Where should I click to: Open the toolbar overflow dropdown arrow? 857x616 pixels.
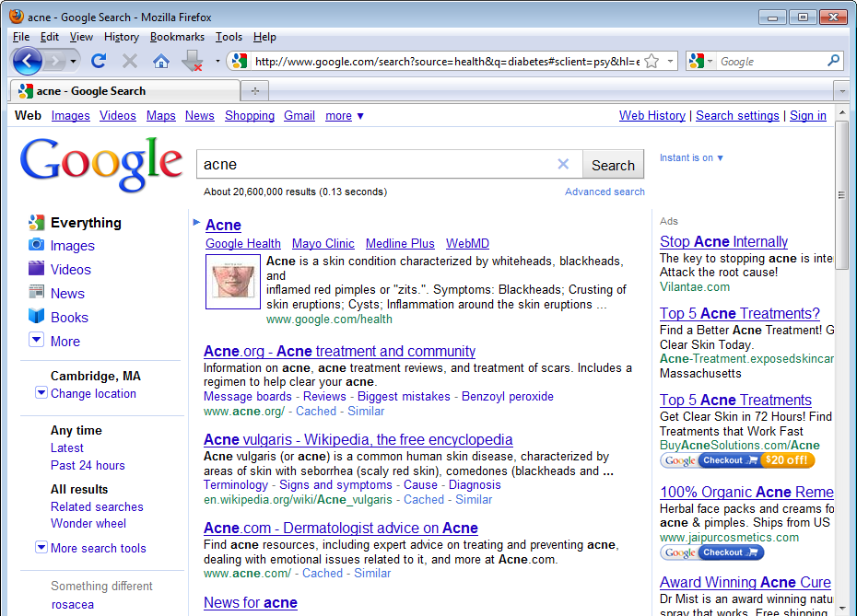click(x=217, y=61)
